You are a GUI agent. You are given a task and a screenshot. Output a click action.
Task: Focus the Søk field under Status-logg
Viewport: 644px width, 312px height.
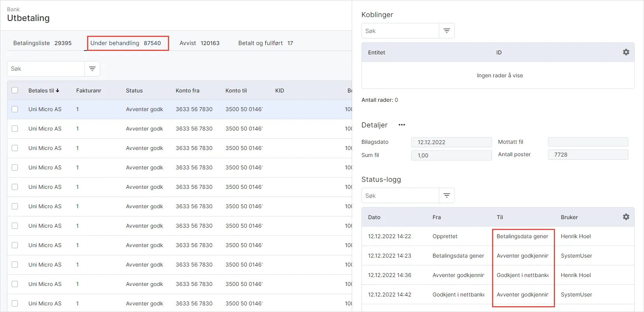400,195
